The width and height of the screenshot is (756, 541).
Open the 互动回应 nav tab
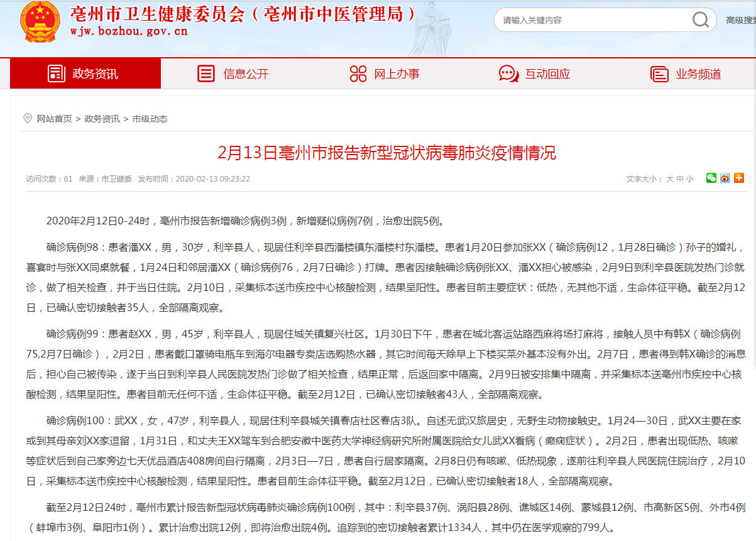click(538, 74)
